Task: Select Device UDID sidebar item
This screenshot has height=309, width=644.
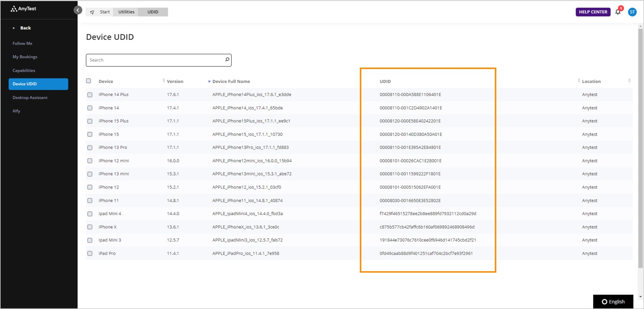Action: [x=38, y=84]
